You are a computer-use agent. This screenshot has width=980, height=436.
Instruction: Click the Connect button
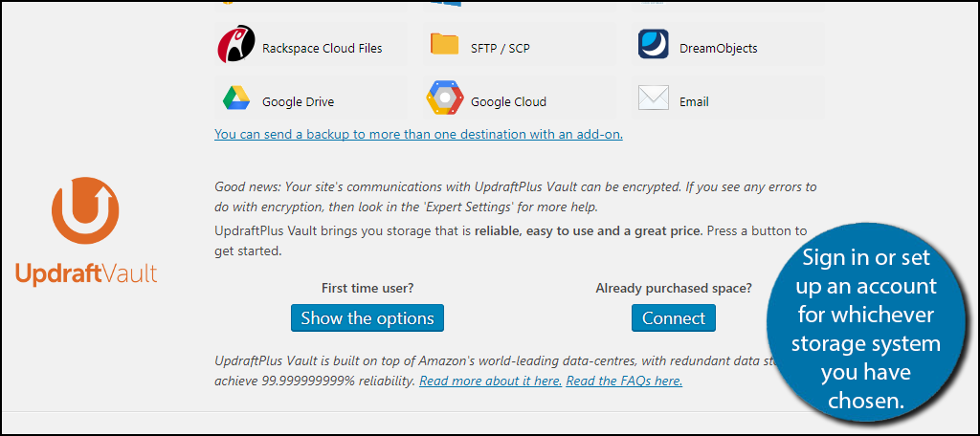[673, 318]
